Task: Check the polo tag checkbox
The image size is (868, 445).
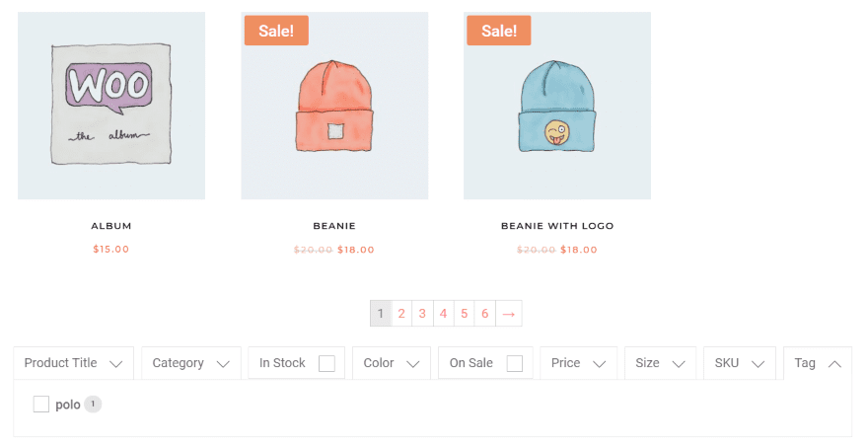Action: click(x=41, y=405)
